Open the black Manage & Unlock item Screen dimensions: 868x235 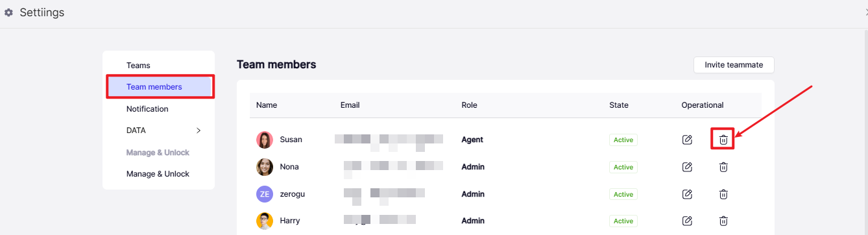[158, 174]
